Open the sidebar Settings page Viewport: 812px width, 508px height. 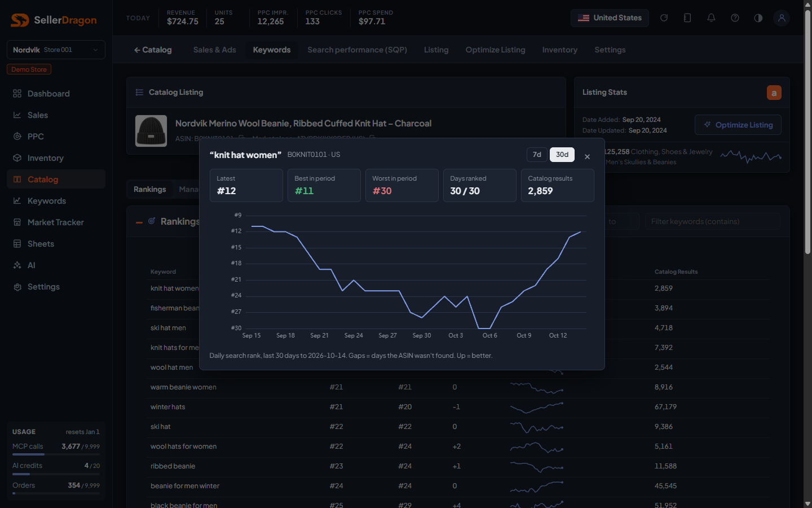tap(56, 287)
